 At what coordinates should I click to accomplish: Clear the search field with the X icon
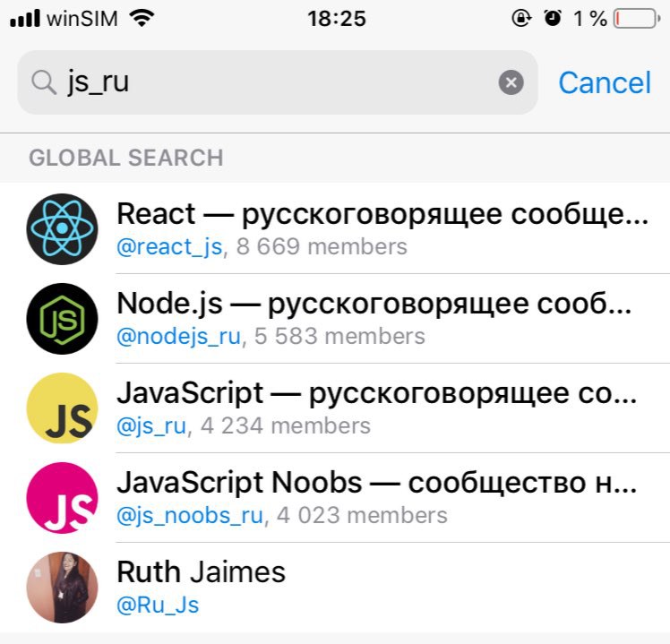(511, 82)
